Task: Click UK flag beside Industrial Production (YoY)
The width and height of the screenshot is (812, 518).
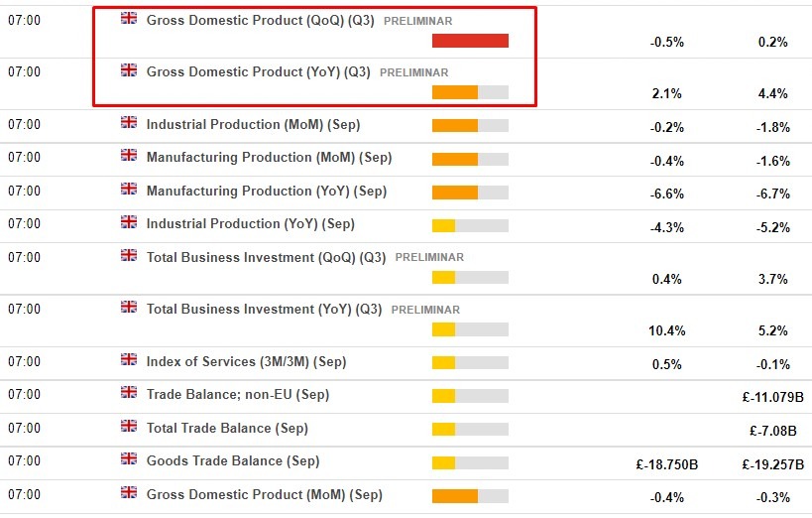Action: 129,222
